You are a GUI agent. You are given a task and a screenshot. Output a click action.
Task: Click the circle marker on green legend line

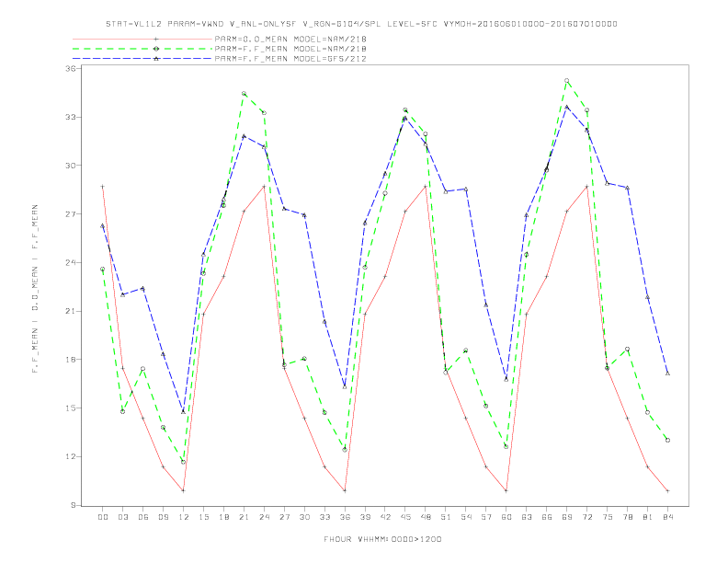pos(156,49)
